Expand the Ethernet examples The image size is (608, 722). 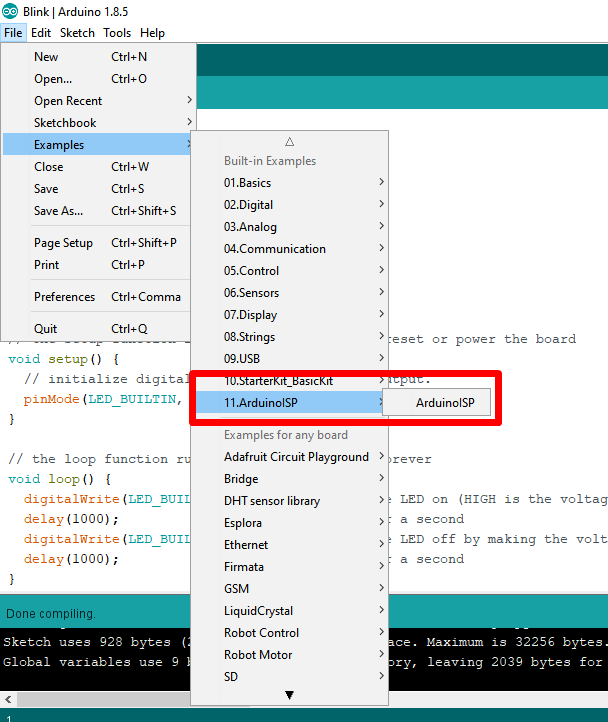coord(290,545)
